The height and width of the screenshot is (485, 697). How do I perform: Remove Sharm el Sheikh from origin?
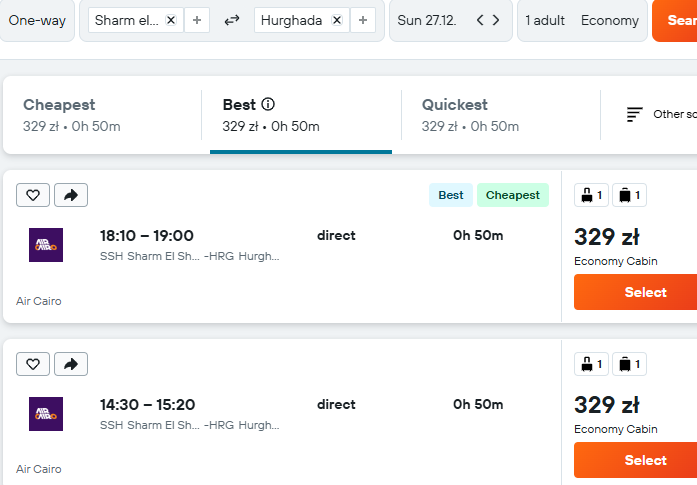click(x=171, y=20)
